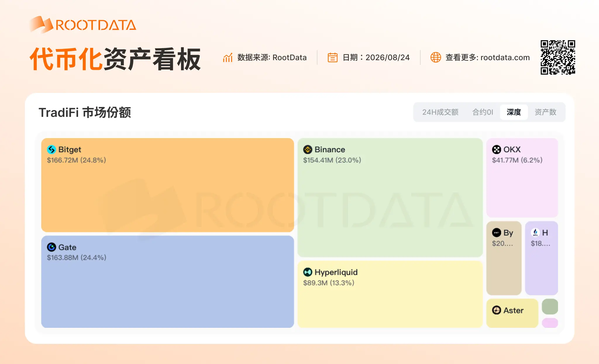The width and height of the screenshot is (599, 364).
Task: Click the Bitget name label
Action: [x=70, y=150]
